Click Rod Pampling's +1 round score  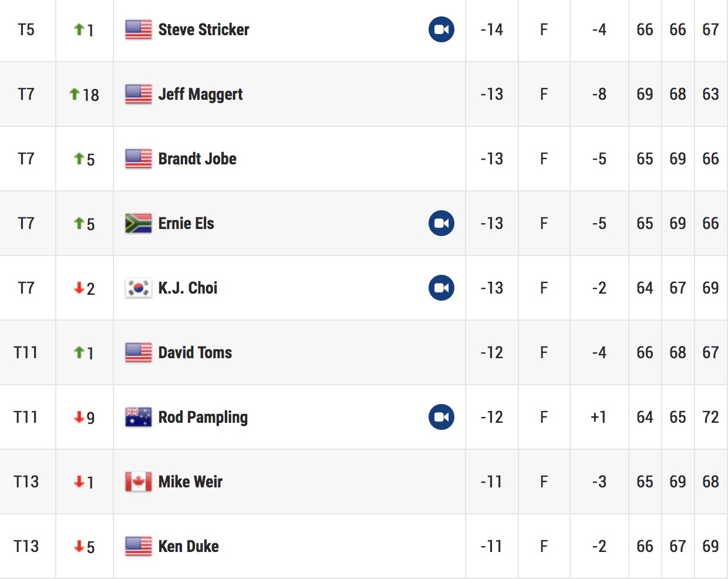click(598, 417)
